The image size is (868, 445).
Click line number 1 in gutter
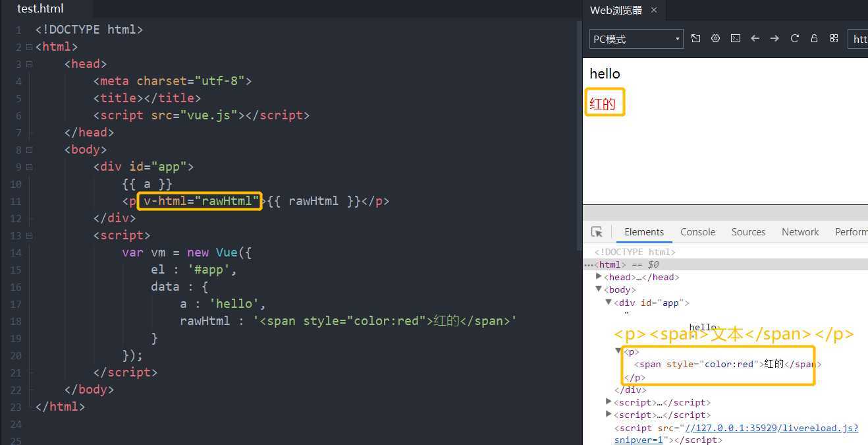(19, 30)
